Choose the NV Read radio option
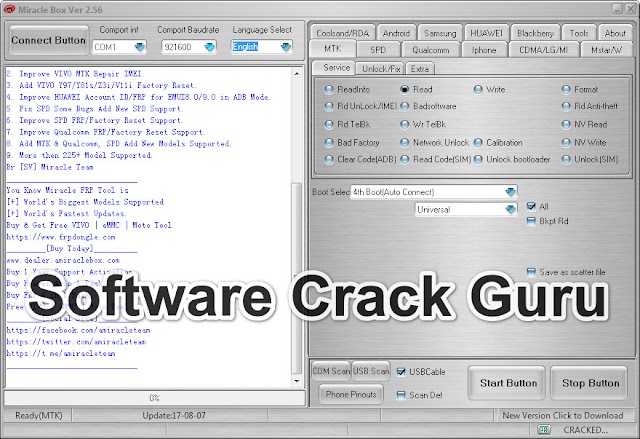 566,124
